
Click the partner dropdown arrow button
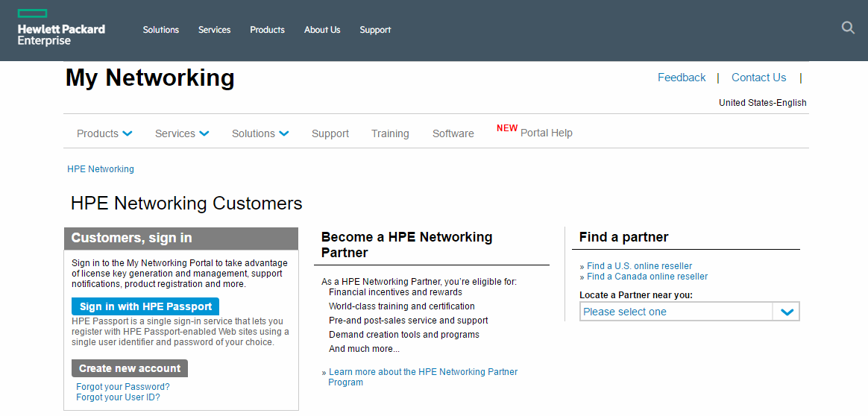coord(787,312)
